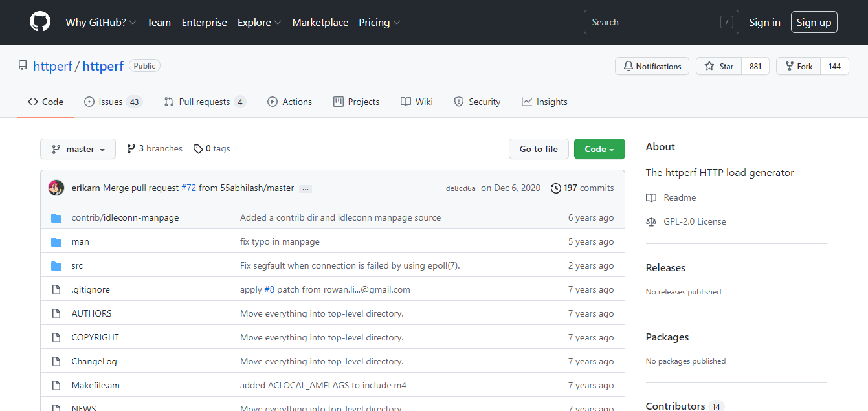Screen dimensions: 868x411
Task: Click the folder icon in the man row
Action: pyautogui.click(x=56, y=241)
